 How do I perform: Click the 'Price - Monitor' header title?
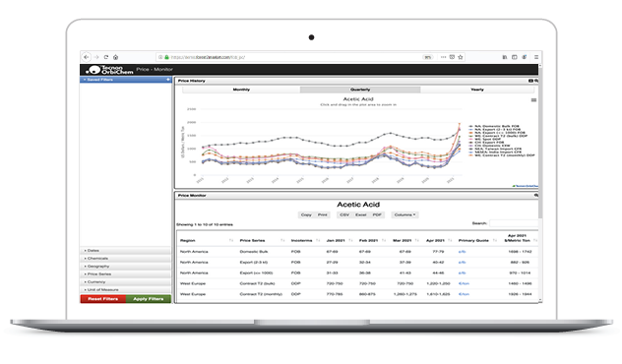click(155, 70)
